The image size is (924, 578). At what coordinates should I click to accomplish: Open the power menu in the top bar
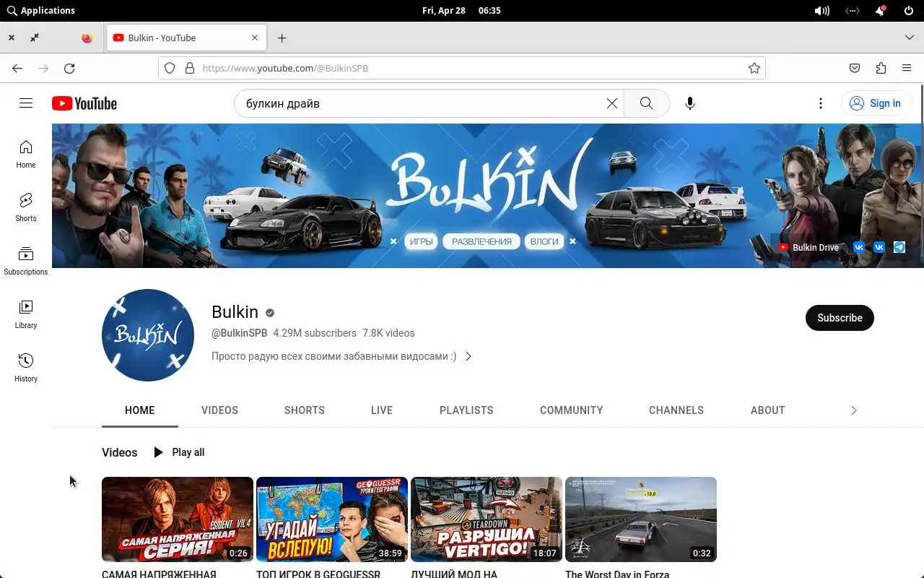(x=909, y=11)
